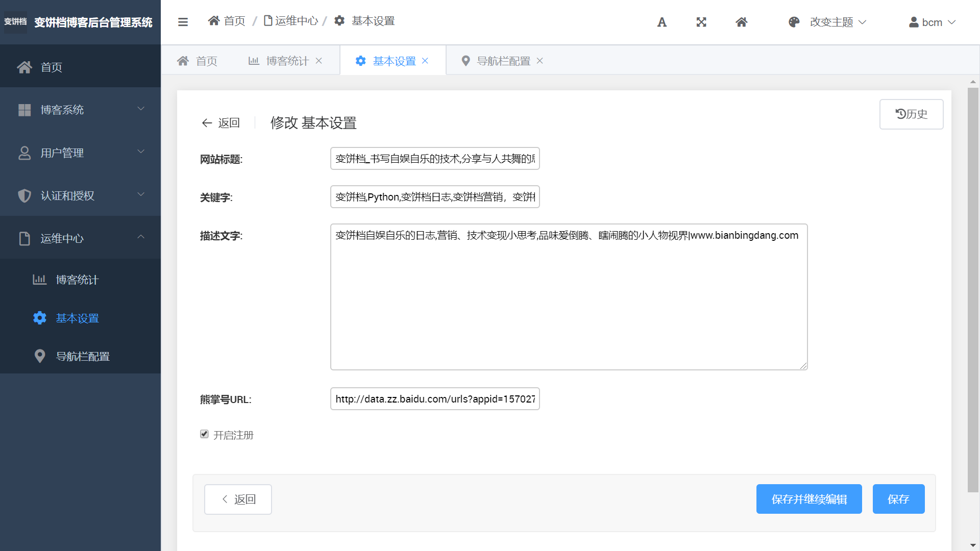Focus the 网站标题 input field
This screenshot has width=980, height=551.
click(435, 159)
